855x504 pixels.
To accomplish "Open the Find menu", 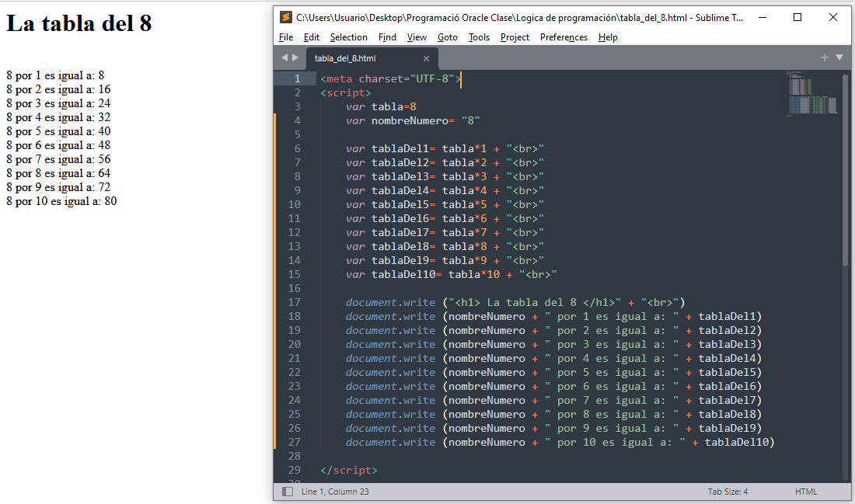I will click(x=387, y=37).
